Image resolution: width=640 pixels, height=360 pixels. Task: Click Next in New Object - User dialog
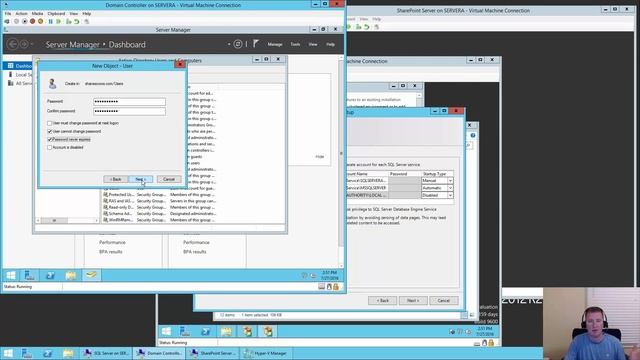tap(141, 179)
